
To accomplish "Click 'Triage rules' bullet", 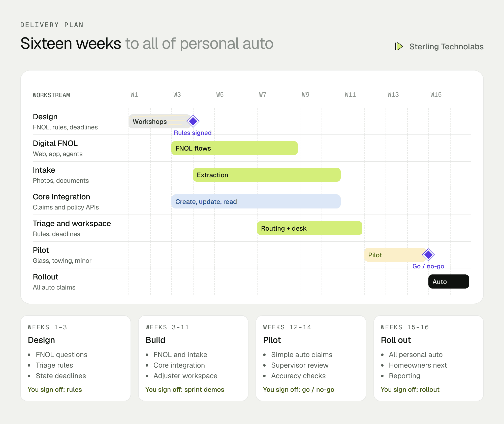I will click(x=54, y=365).
